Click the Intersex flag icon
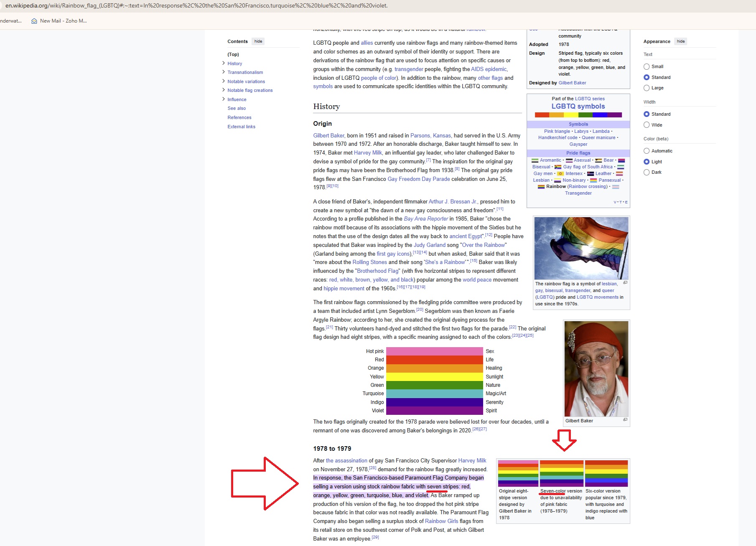 pos(560,174)
